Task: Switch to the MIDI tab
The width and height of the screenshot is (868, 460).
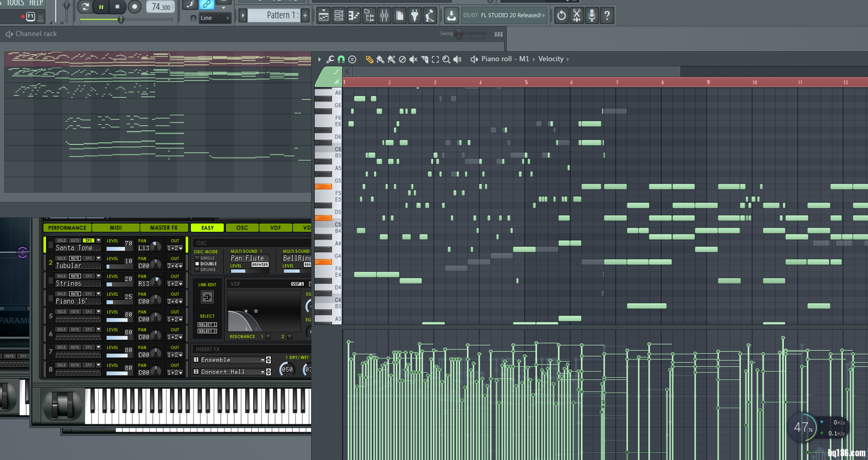Action: point(116,228)
